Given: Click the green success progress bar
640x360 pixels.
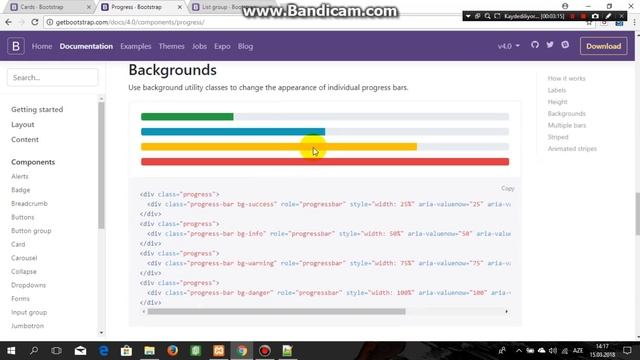Looking at the screenshot, I should (187, 117).
